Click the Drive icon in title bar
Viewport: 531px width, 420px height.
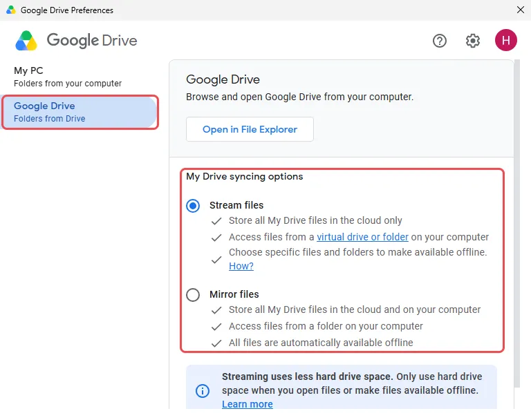(11, 10)
